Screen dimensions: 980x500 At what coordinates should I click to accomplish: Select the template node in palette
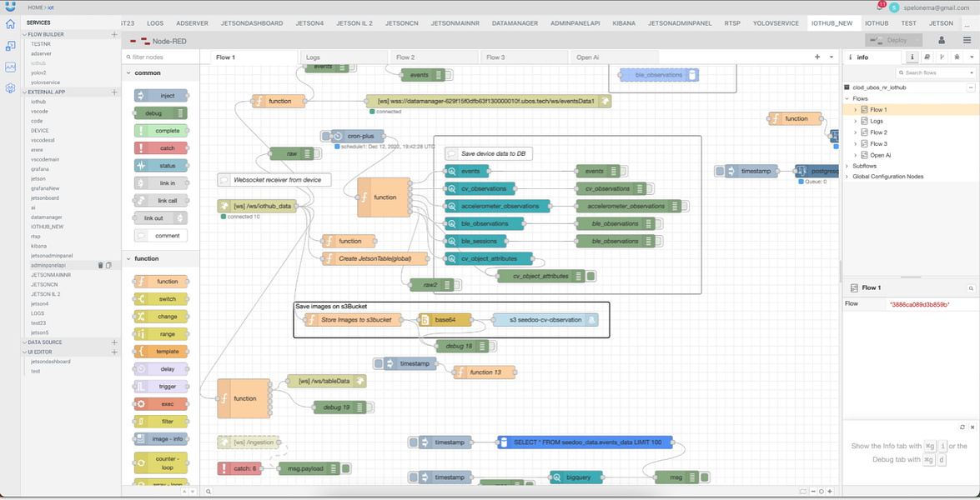tap(161, 352)
